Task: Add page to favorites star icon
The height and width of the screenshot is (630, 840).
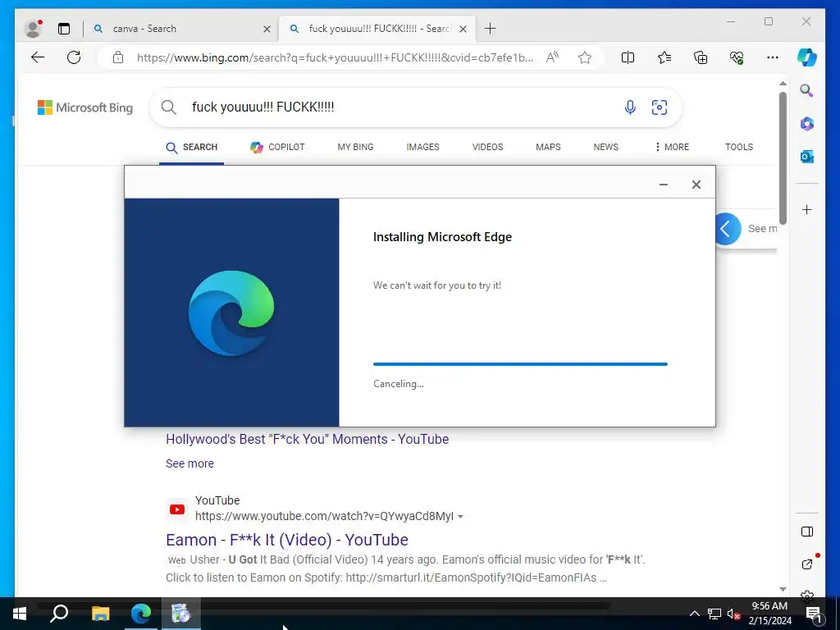Action: (x=585, y=57)
